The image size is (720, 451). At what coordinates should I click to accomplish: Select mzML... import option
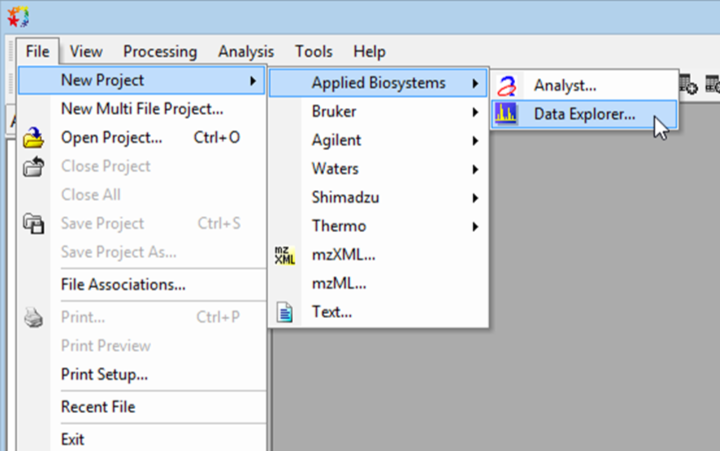point(378,283)
